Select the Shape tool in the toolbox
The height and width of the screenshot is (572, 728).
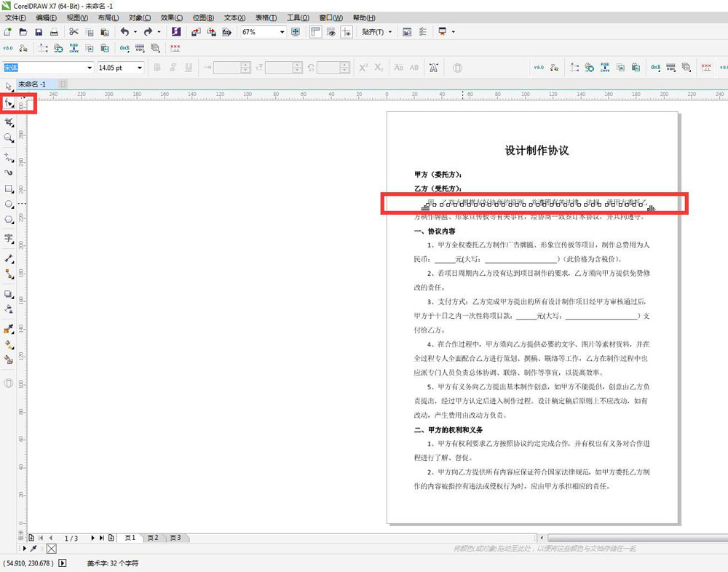point(9,103)
